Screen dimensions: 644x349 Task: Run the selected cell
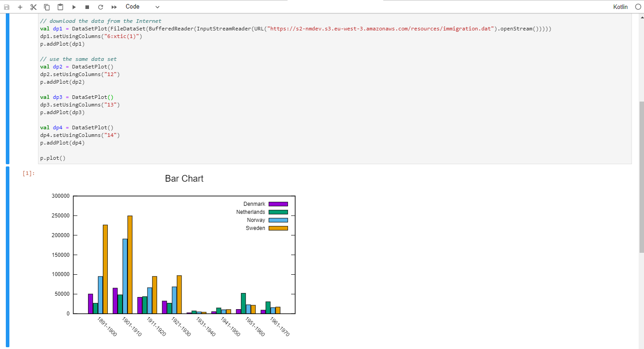tap(73, 7)
